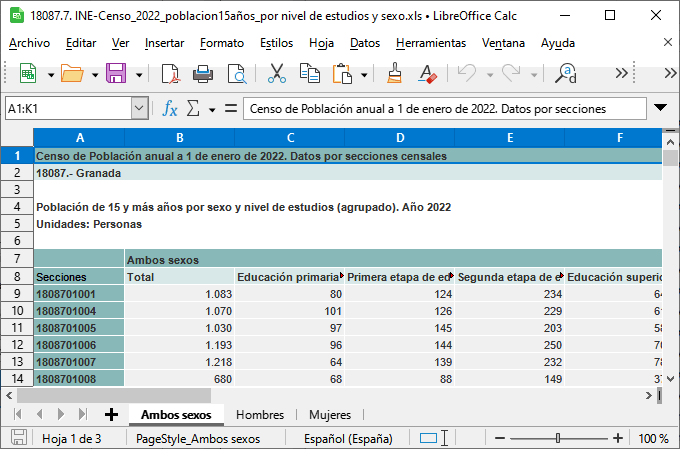Show more toolbar items via double chevron
Image resolution: width=680 pixels, height=449 pixels.
(x=620, y=73)
